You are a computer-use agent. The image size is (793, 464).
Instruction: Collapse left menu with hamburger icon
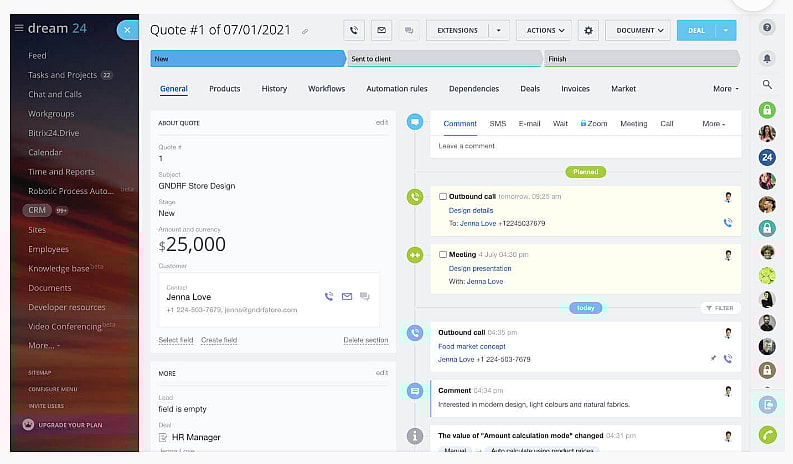(x=18, y=28)
